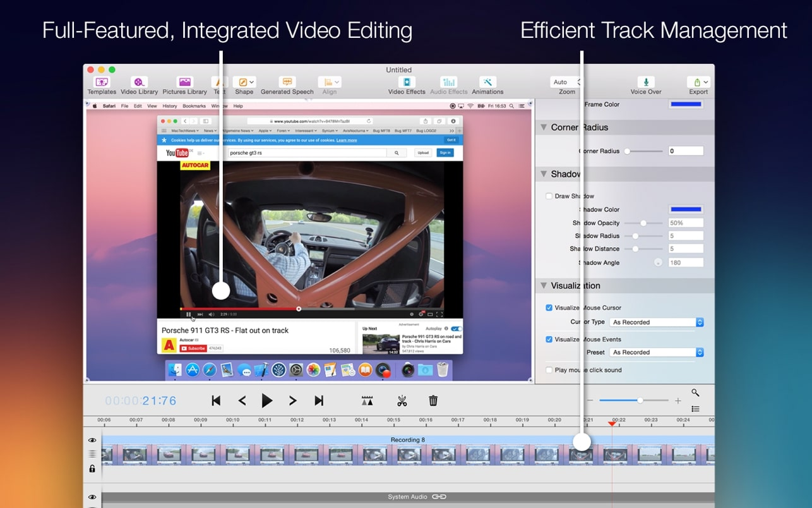Click the Generated Speech icon
Screen dimensions: 812x508
click(287, 82)
